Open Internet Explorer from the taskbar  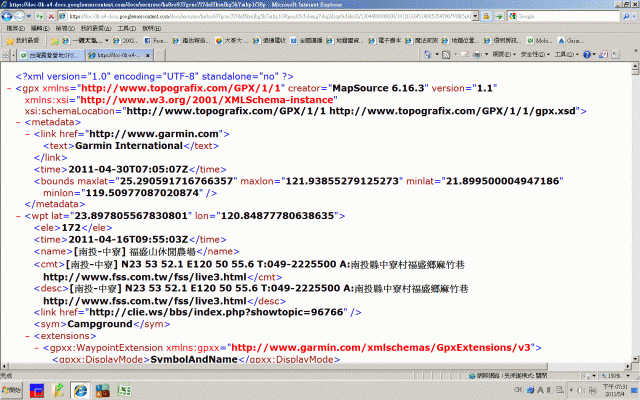[80, 391]
